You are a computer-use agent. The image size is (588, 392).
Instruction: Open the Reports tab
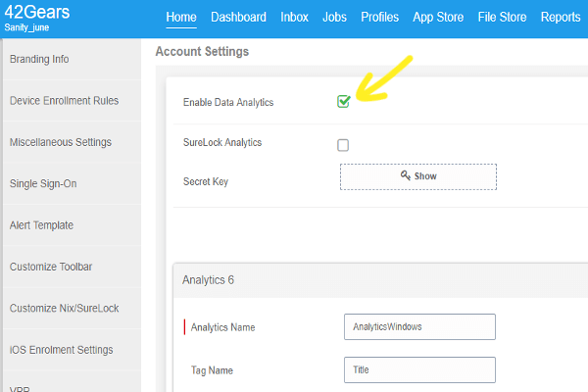(561, 18)
